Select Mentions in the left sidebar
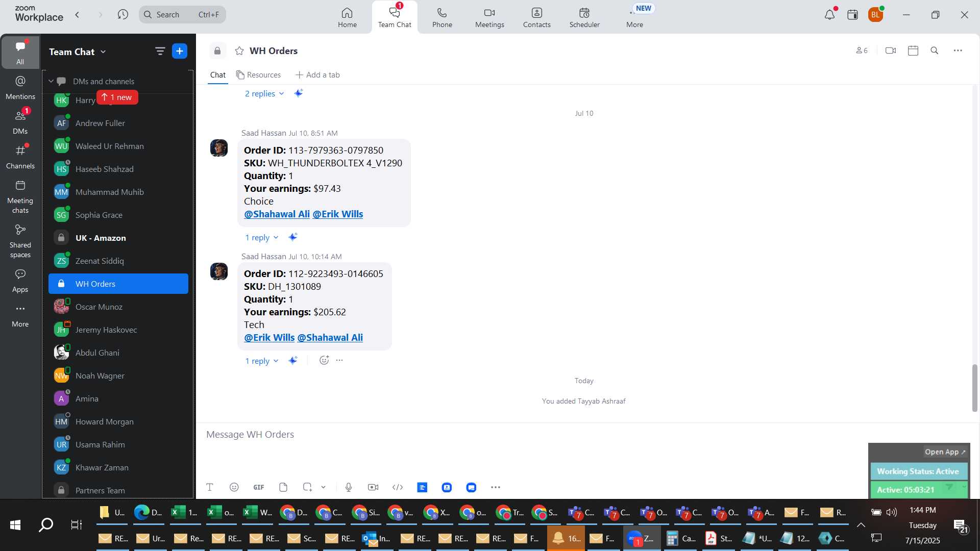This screenshot has height=551, width=980. pos(20,87)
